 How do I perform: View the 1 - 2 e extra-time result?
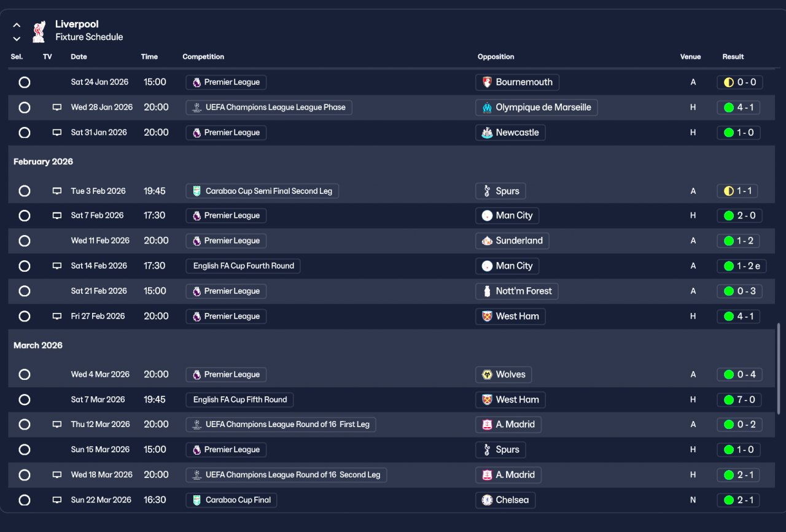[x=742, y=266]
